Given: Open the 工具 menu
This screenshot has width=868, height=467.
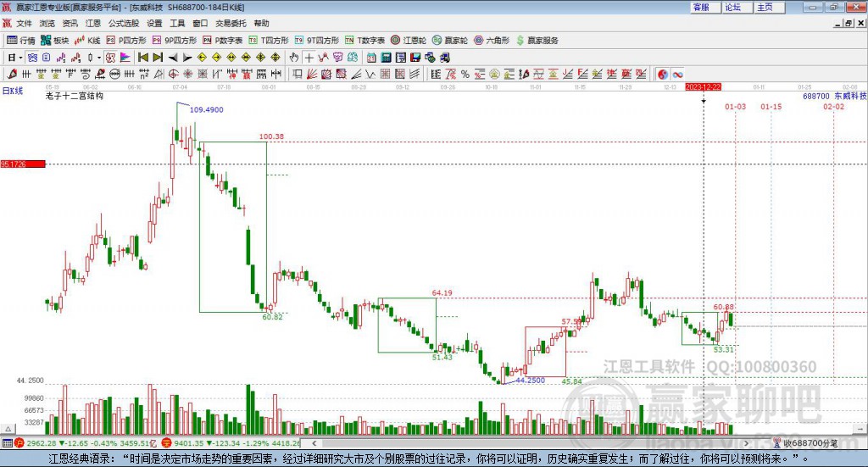Looking at the screenshot, I should 177,23.
